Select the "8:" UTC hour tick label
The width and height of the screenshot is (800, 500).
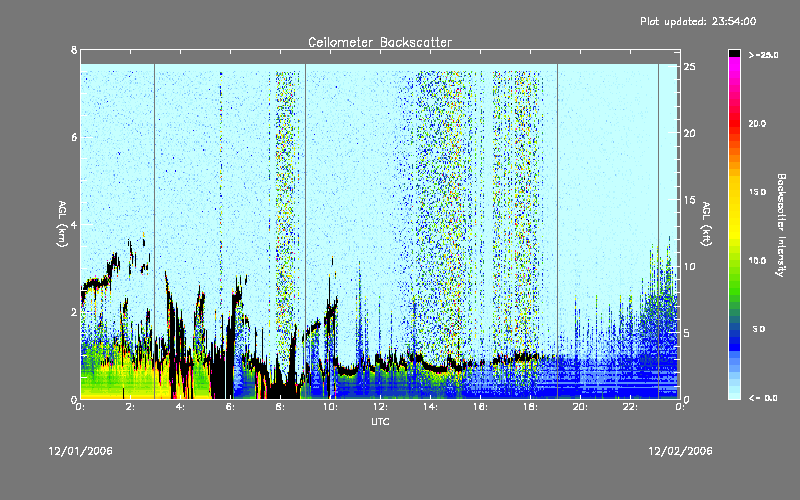pyautogui.click(x=280, y=407)
